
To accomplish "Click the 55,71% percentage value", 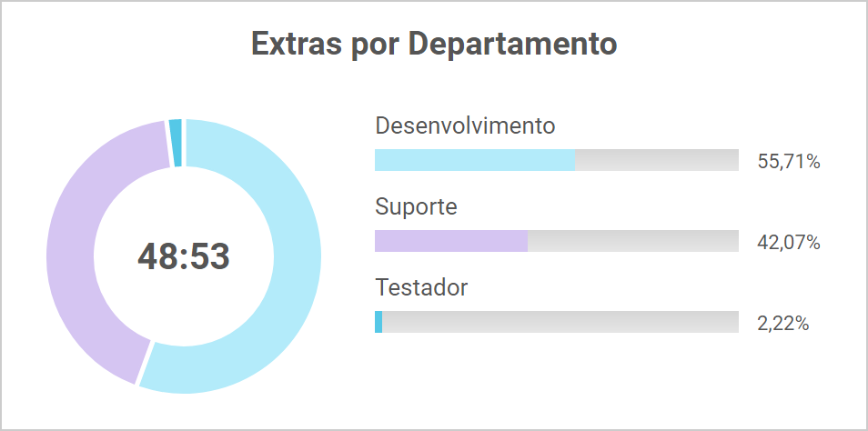I will 789,162.
